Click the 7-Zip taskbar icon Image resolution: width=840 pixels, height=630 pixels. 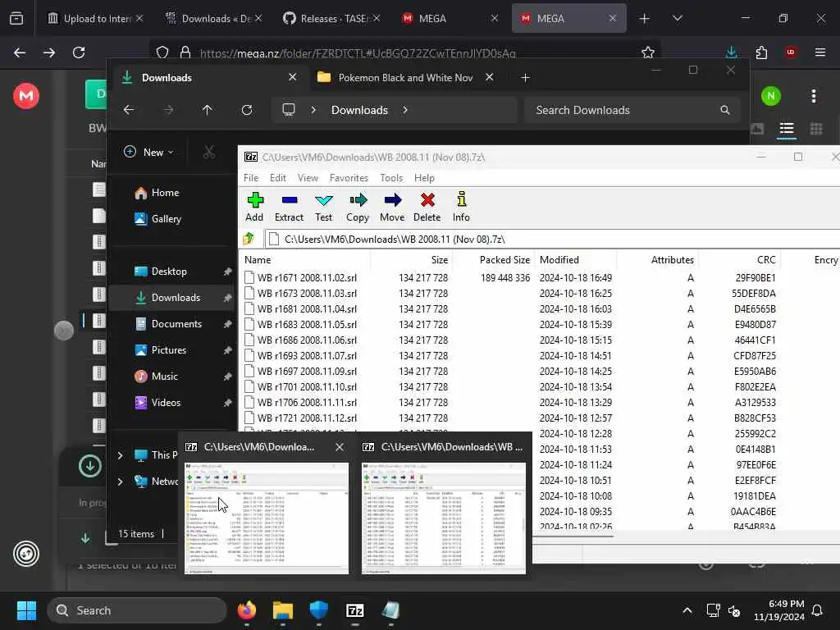tap(355, 610)
